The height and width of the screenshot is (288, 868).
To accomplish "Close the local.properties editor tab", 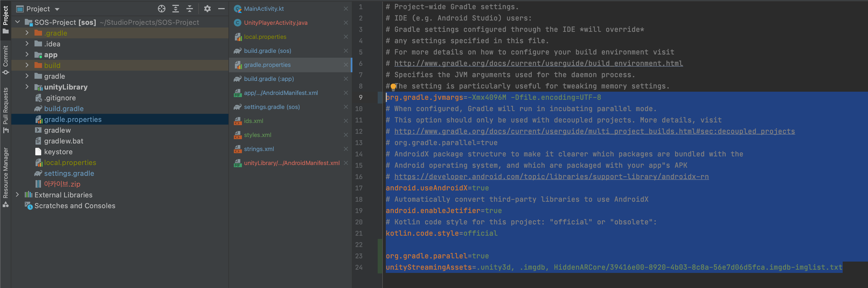I will (x=346, y=37).
